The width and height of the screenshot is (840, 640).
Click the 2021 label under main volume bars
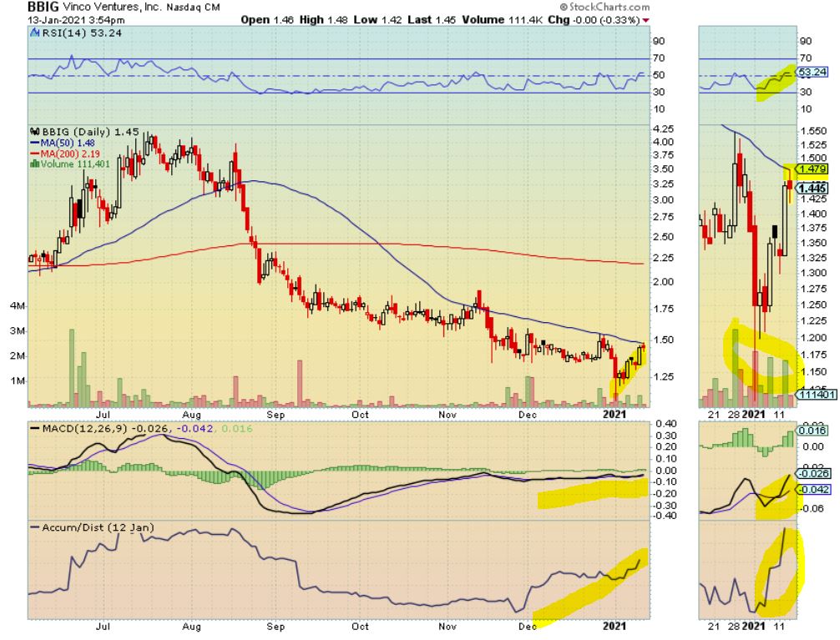[x=614, y=414]
